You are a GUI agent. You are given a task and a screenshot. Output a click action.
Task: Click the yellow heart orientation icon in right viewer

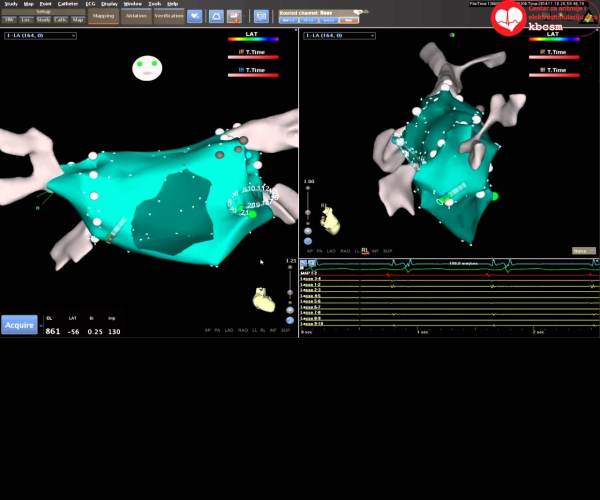[x=330, y=220]
